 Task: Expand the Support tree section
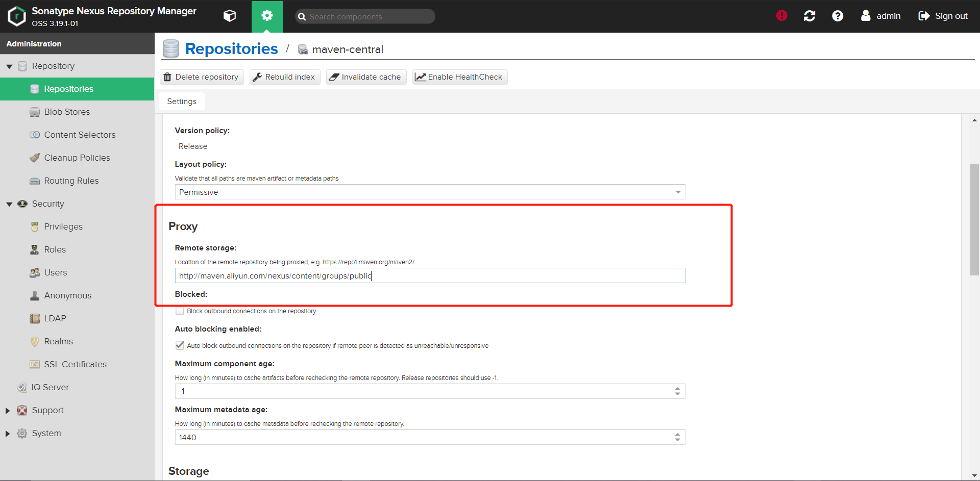[8, 411]
